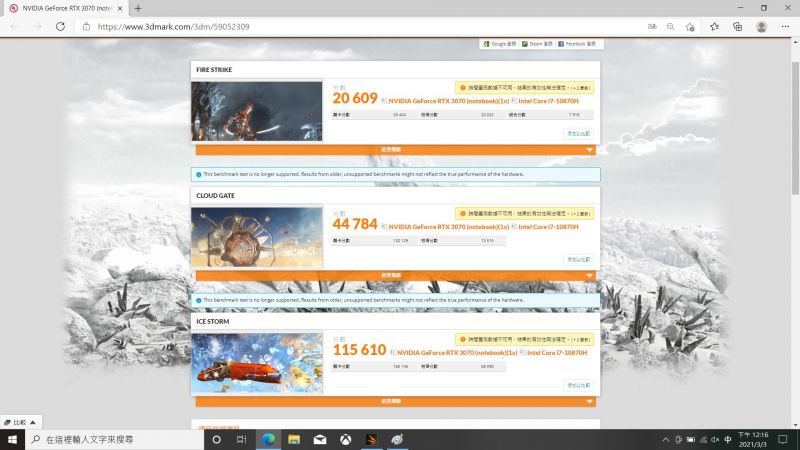The image size is (800, 450).
Task: Open NVIDIA GeForce RTX 3070 link in Ice Storm
Action: point(457,353)
